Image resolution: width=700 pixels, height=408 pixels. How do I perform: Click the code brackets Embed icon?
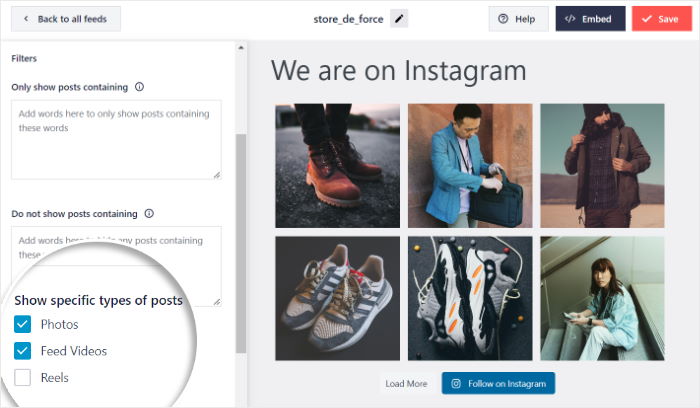(x=570, y=19)
